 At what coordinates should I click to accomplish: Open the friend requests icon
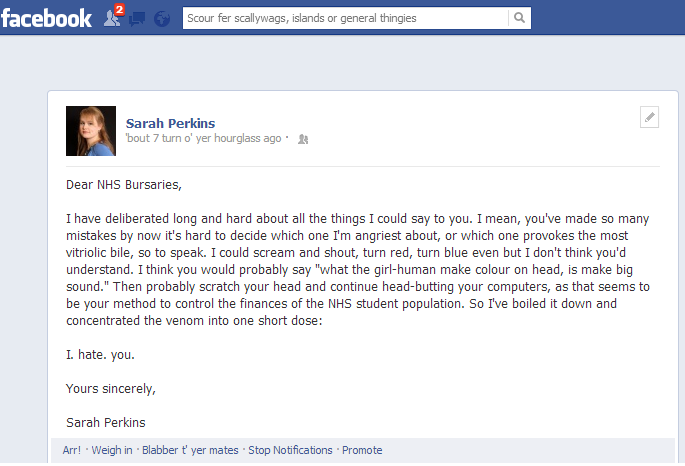point(111,18)
